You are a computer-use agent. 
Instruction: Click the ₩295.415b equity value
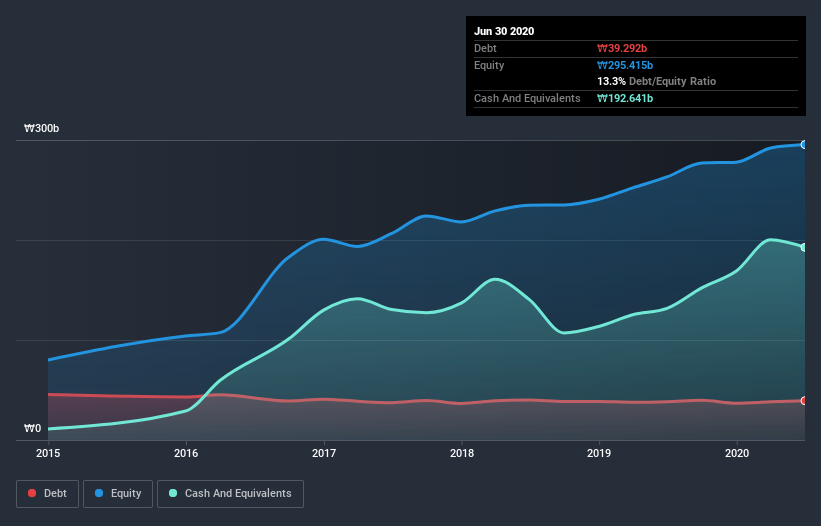click(x=625, y=65)
